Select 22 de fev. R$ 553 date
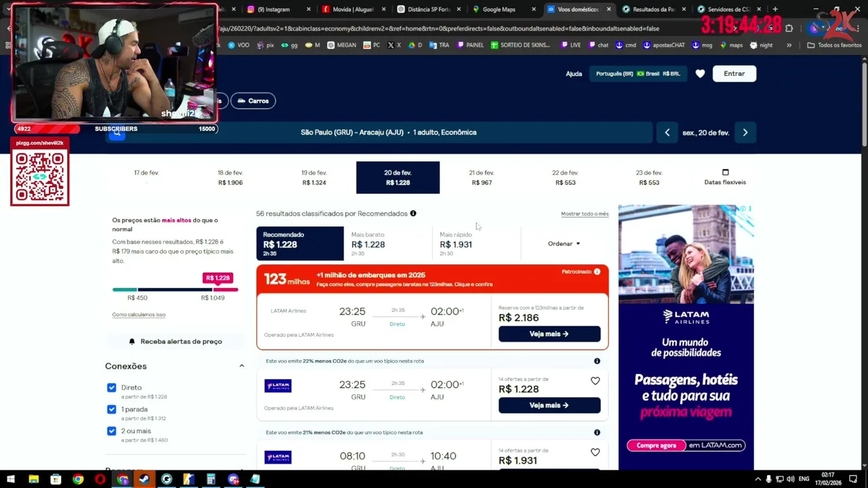The image size is (868, 488). point(565,178)
